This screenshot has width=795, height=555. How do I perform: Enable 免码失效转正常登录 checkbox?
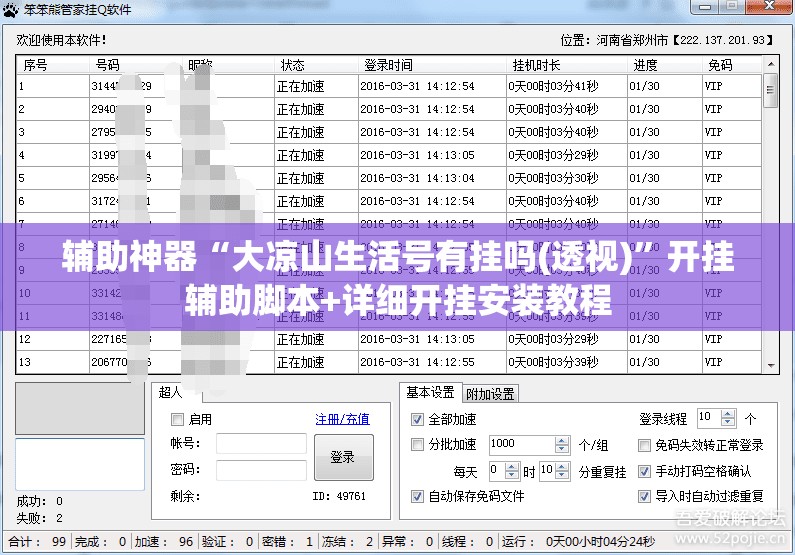(x=644, y=445)
